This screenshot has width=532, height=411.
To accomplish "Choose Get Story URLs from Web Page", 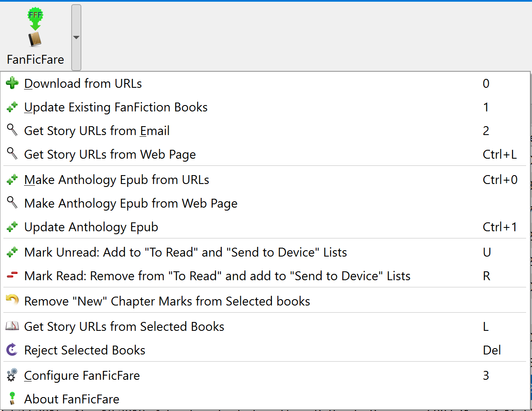I will coord(110,154).
